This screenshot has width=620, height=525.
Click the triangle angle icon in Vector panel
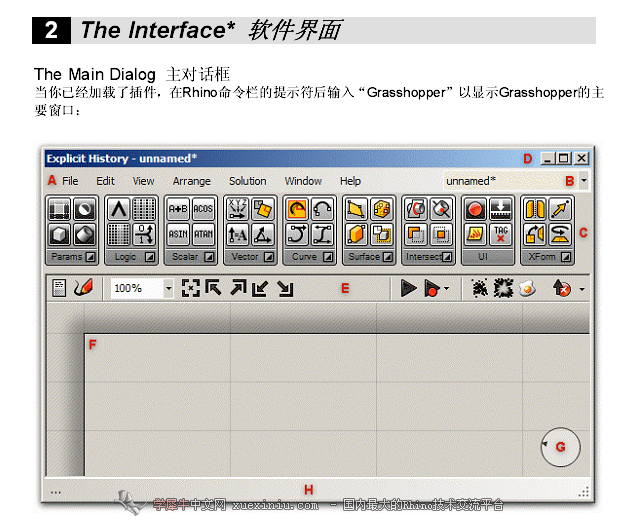(x=263, y=234)
